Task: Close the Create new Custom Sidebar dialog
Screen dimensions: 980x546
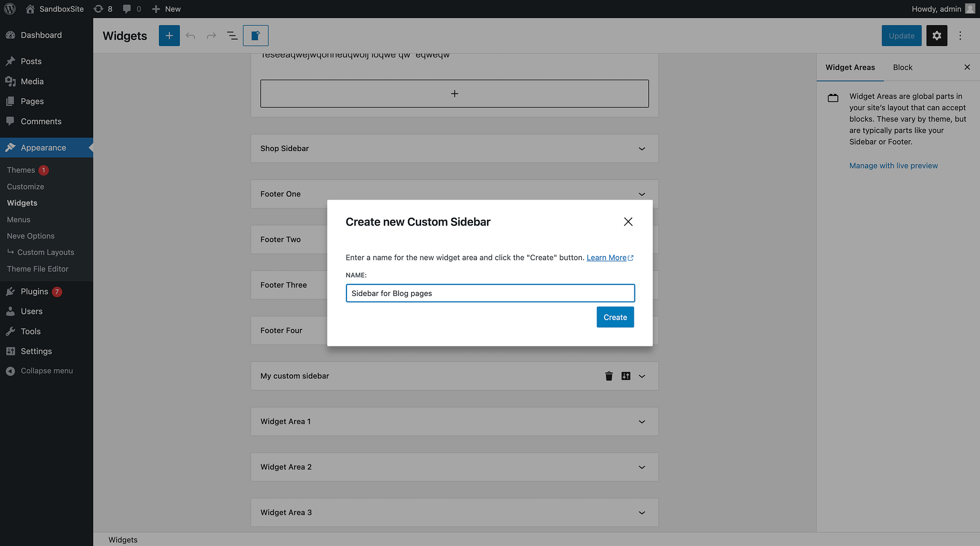Action: [x=628, y=222]
